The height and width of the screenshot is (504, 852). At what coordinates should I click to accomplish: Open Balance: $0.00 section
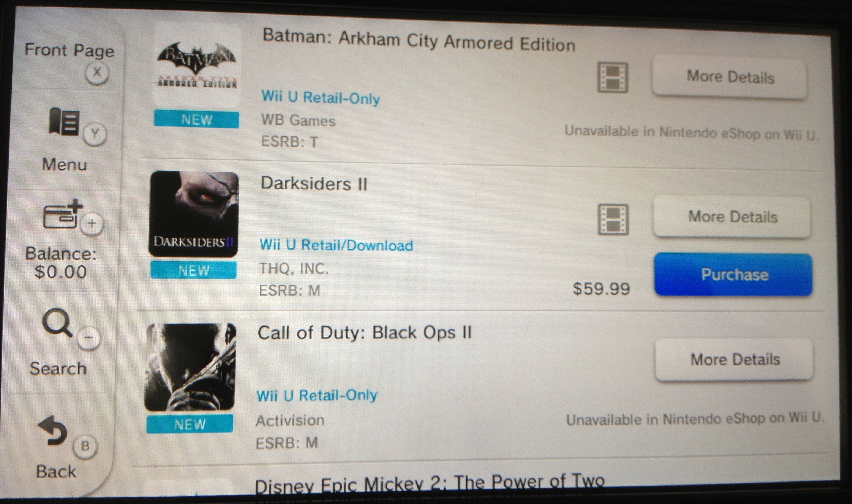coord(61,263)
